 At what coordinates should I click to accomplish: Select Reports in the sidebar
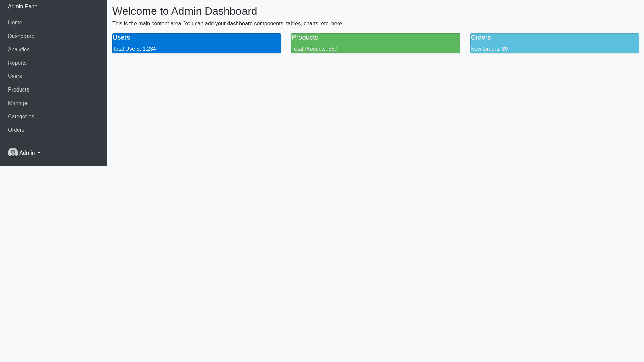pos(17,63)
